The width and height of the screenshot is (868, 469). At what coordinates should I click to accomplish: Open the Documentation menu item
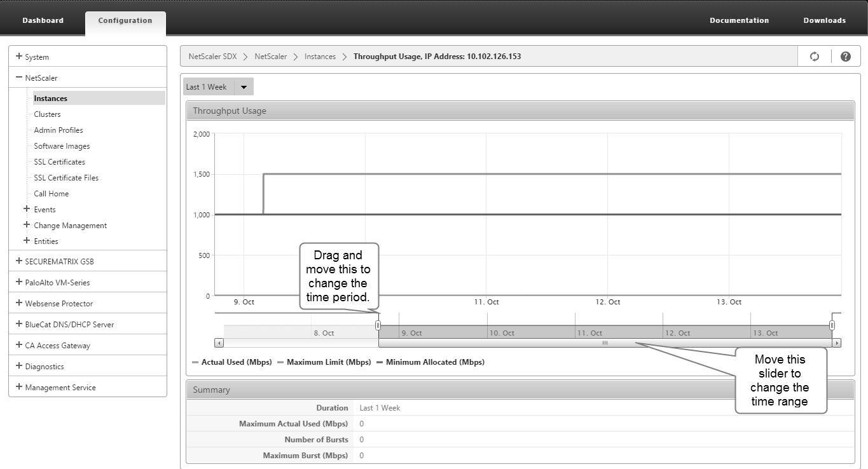click(739, 20)
